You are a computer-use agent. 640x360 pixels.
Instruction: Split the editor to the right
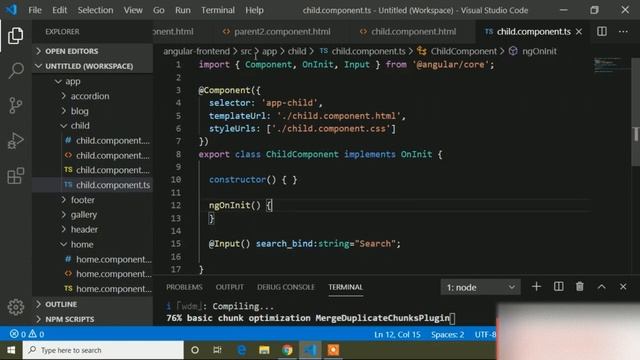[x=602, y=31]
